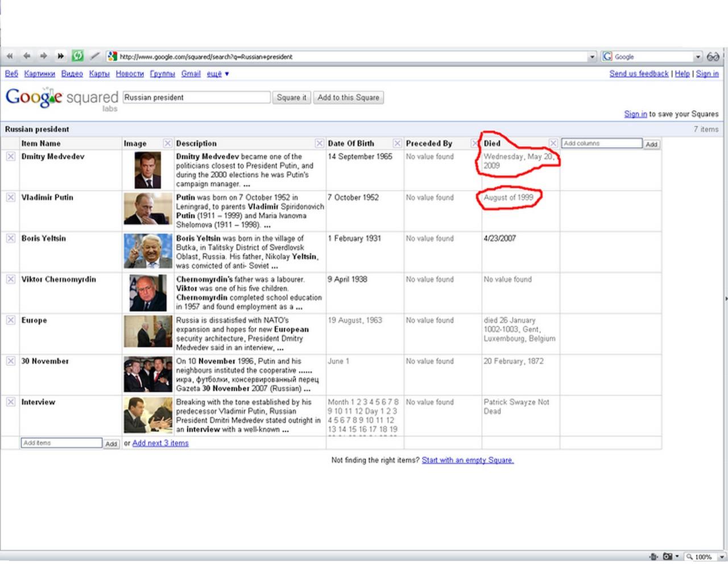
Task: Click the Google browser search box
Action: click(x=653, y=57)
